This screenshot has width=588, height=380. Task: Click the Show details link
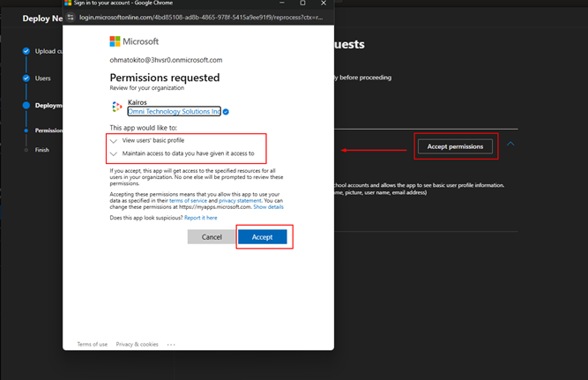(269, 207)
